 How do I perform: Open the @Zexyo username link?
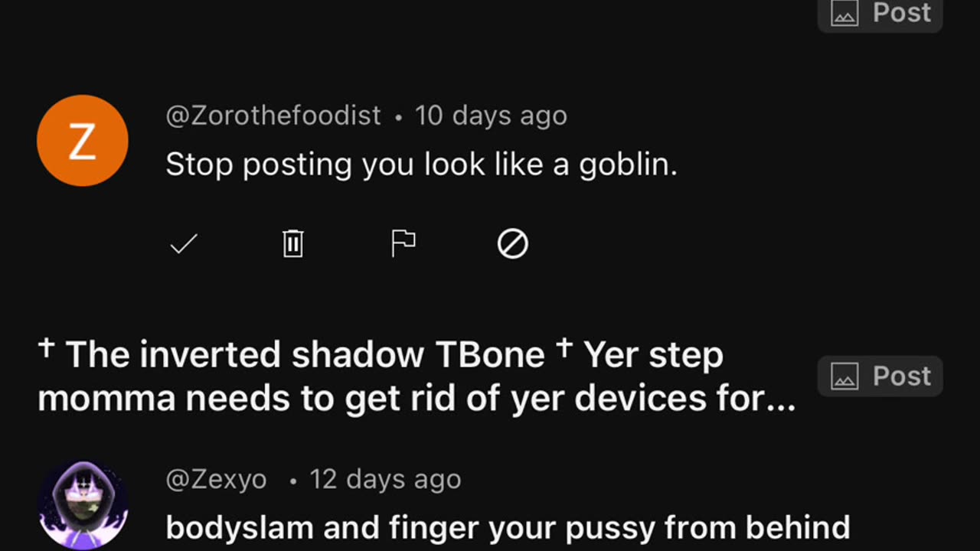217,480
